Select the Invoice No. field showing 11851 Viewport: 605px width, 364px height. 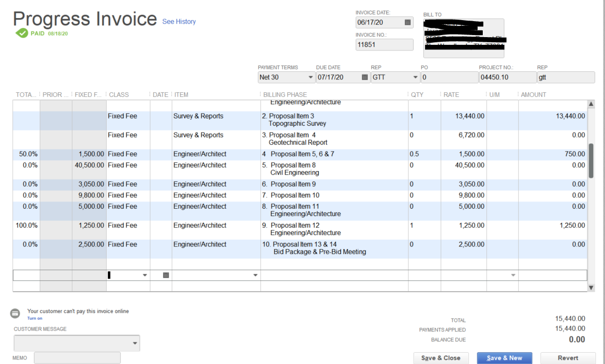[x=384, y=44]
